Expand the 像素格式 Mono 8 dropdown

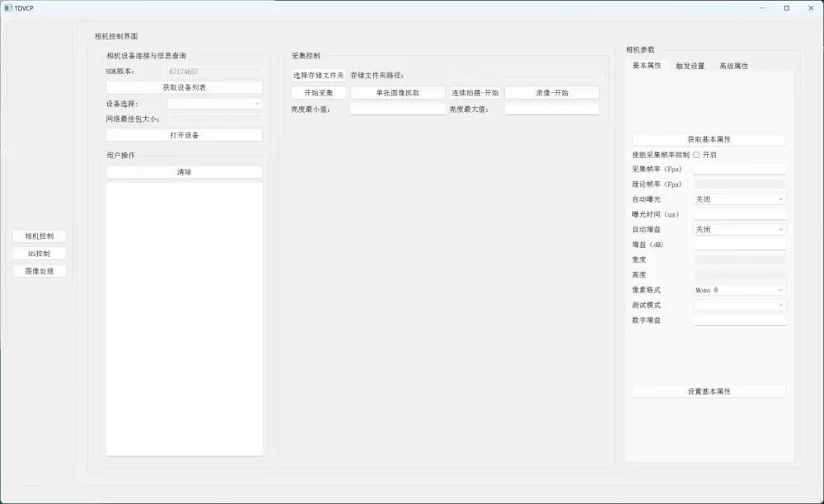point(739,290)
